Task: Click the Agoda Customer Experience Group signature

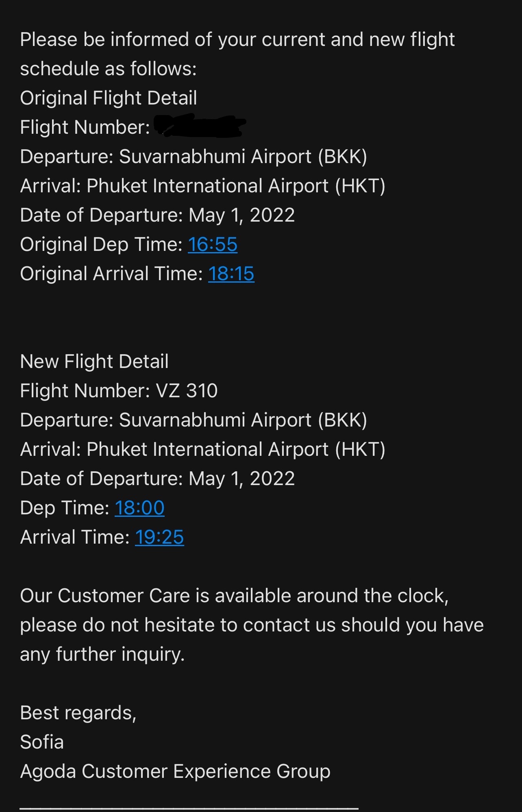Action: coord(175,772)
